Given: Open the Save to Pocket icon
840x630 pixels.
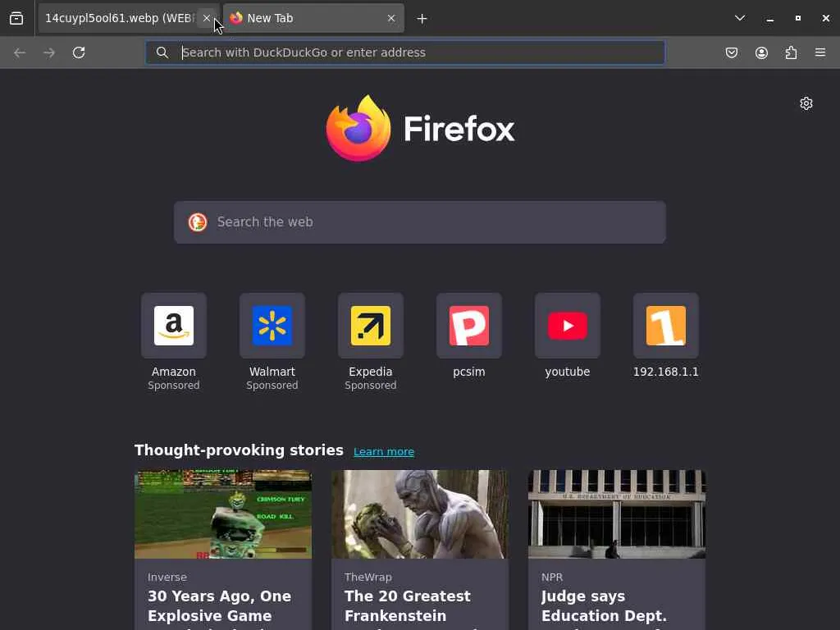Looking at the screenshot, I should 732,52.
